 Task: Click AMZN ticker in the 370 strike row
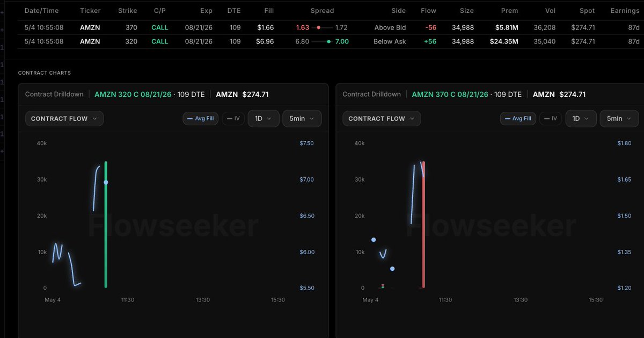90,27
